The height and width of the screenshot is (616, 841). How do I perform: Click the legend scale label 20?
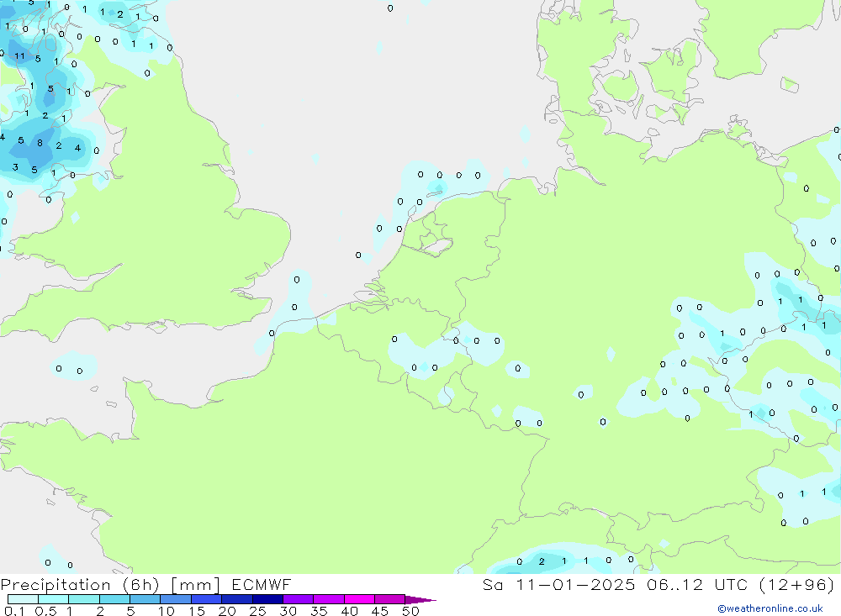point(227,612)
